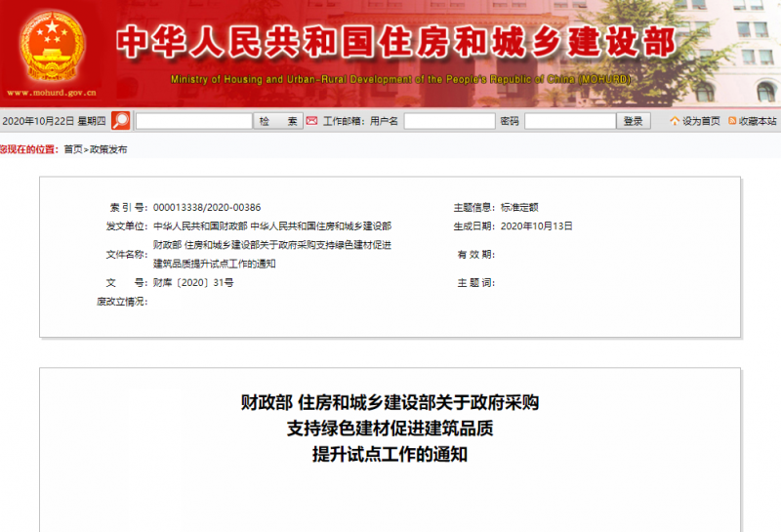Click the 收藏本站 link

[x=758, y=121]
